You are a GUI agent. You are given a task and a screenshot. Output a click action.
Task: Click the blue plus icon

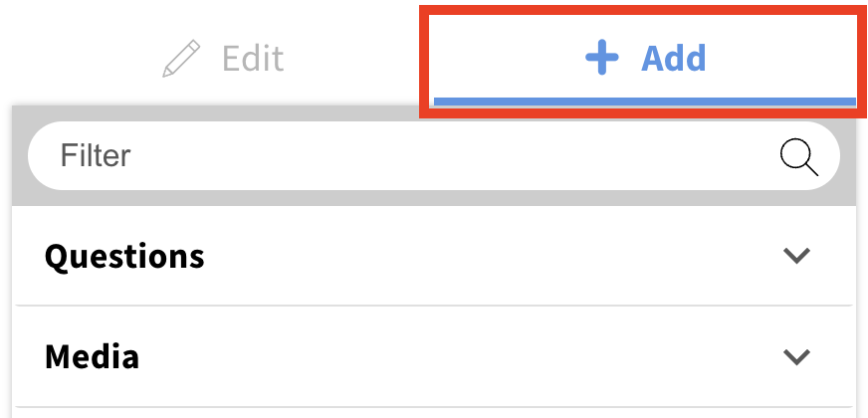[602, 58]
